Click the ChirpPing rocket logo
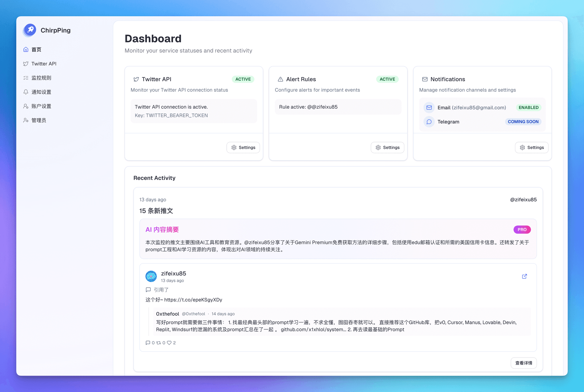The image size is (584, 392). [x=30, y=30]
